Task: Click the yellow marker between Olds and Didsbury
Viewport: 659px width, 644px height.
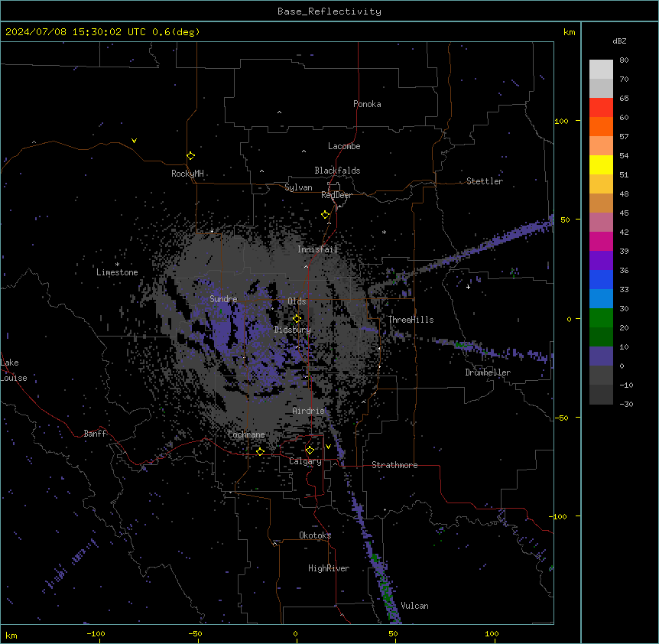Action: [x=297, y=319]
